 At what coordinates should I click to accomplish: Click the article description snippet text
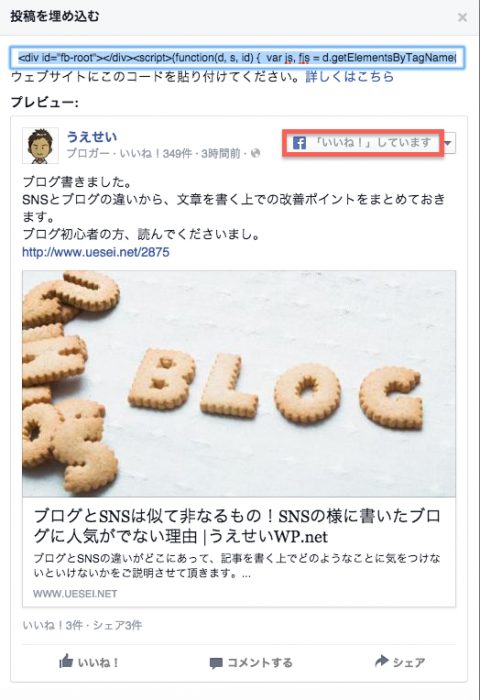point(237,565)
